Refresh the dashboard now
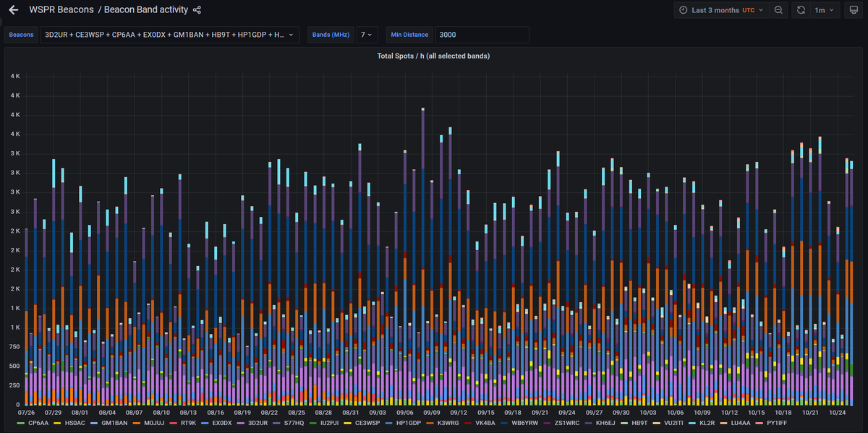868x433 pixels. [801, 10]
